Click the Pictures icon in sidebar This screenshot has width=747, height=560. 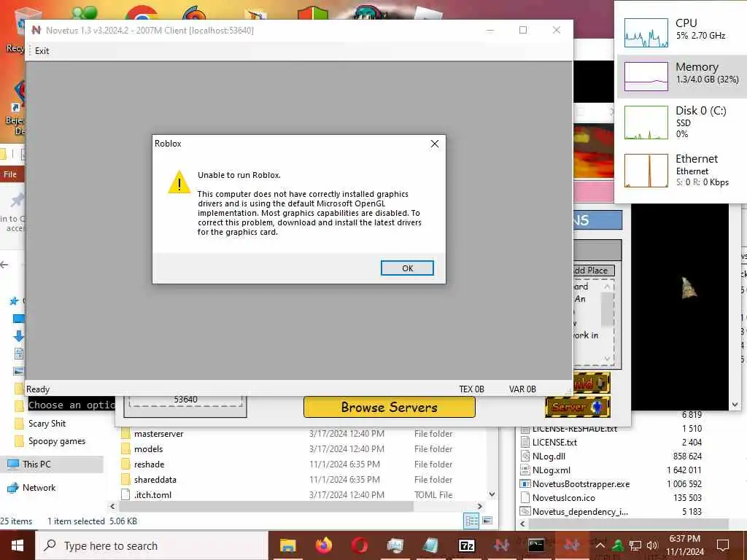point(19,371)
